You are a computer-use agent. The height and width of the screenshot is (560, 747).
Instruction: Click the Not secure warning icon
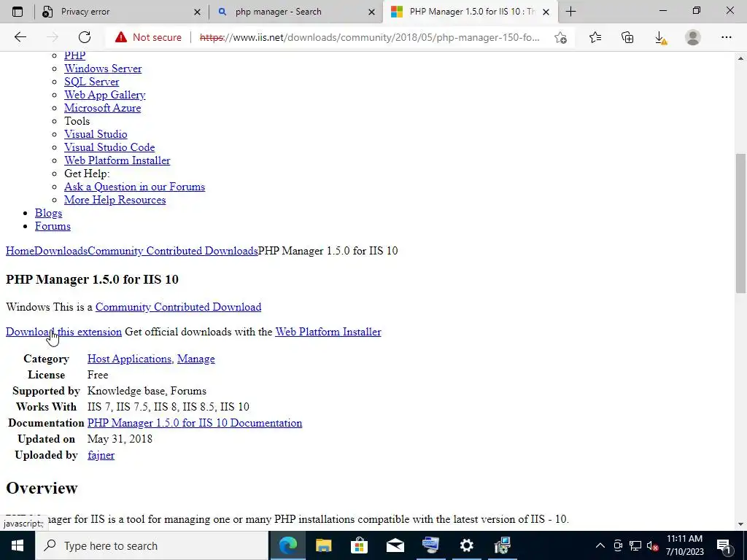tap(121, 37)
